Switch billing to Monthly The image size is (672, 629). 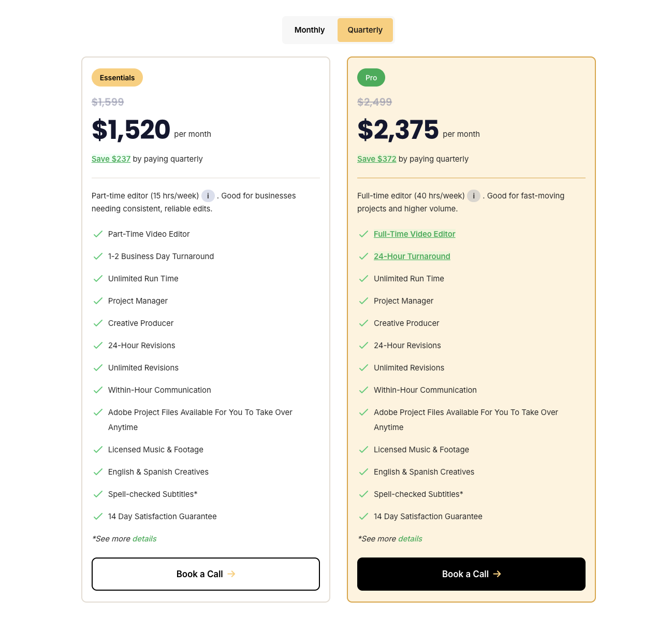(310, 30)
